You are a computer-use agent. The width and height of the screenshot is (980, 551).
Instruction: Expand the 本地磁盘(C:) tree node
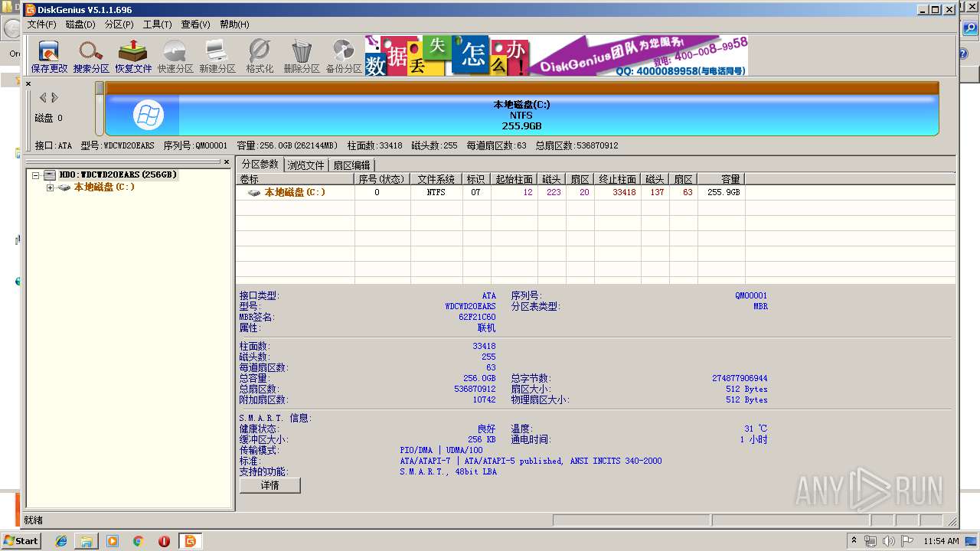tap(50, 187)
